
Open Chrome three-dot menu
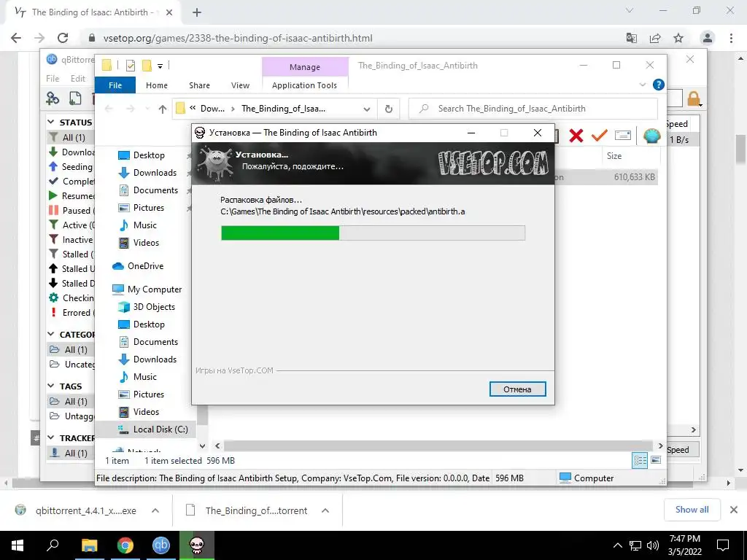point(731,38)
